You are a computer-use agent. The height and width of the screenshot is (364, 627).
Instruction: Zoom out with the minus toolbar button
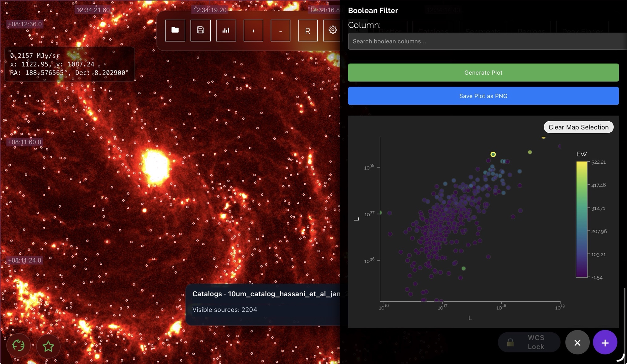(280, 30)
